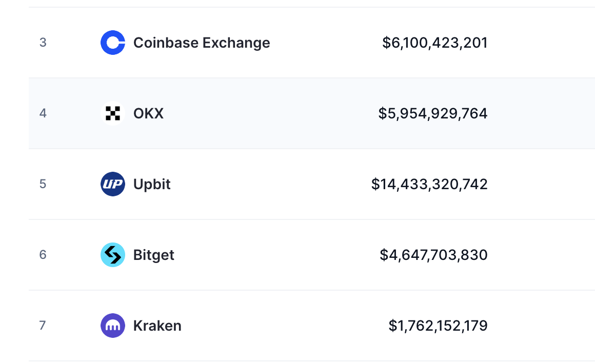Click rank number 6 in table
595x364 pixels.
pos(43,255)
